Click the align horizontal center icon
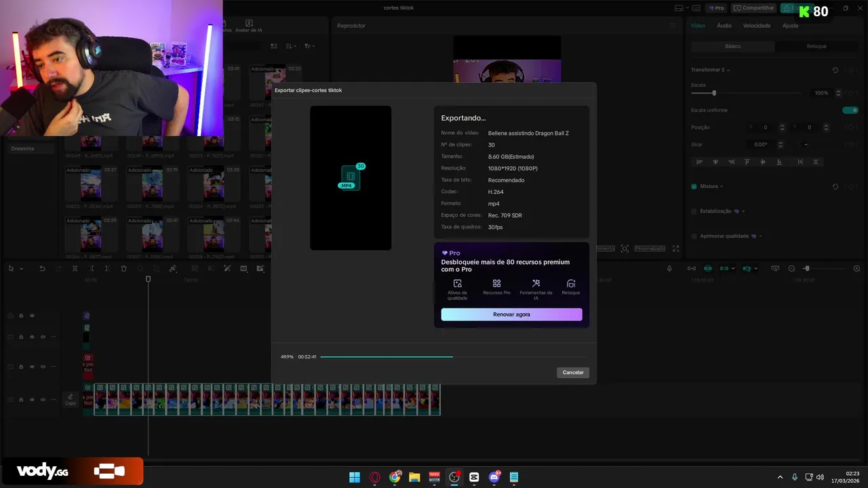 click(715, 162)
